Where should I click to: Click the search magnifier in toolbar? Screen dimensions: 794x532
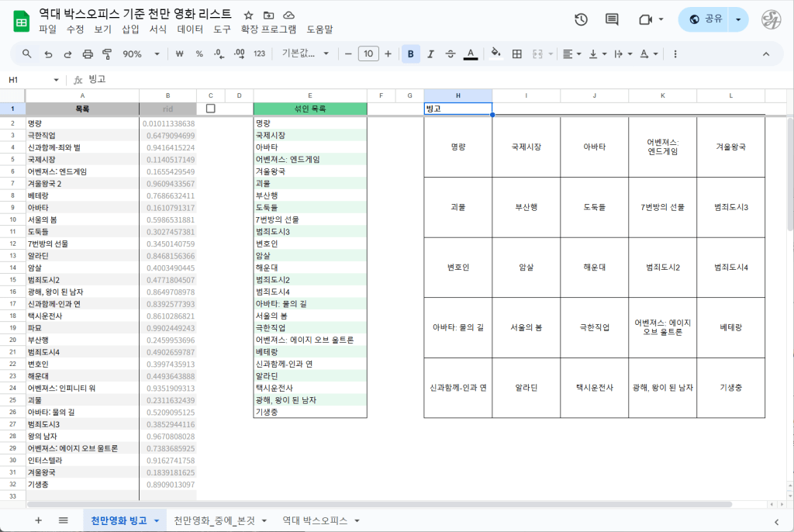27,54
